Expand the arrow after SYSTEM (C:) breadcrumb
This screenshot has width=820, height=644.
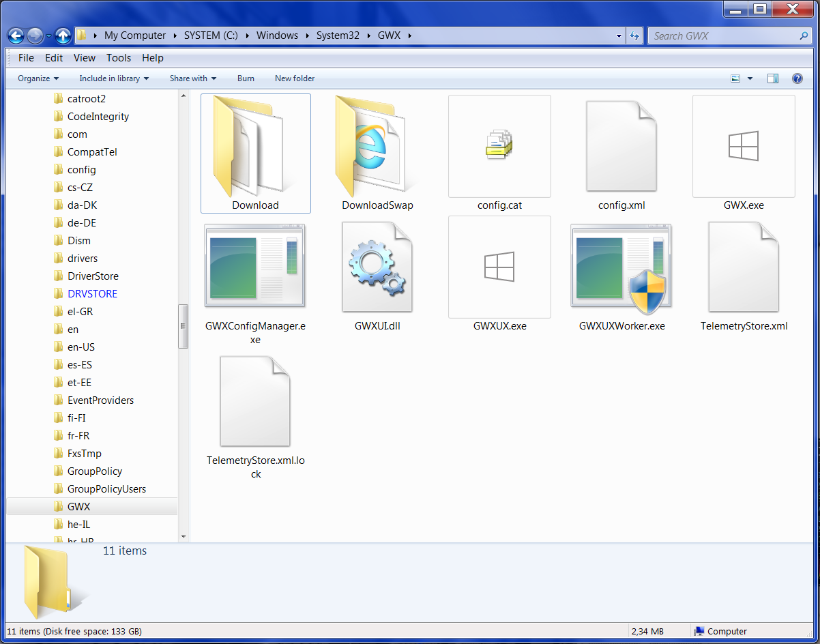(x=248, y=35)
